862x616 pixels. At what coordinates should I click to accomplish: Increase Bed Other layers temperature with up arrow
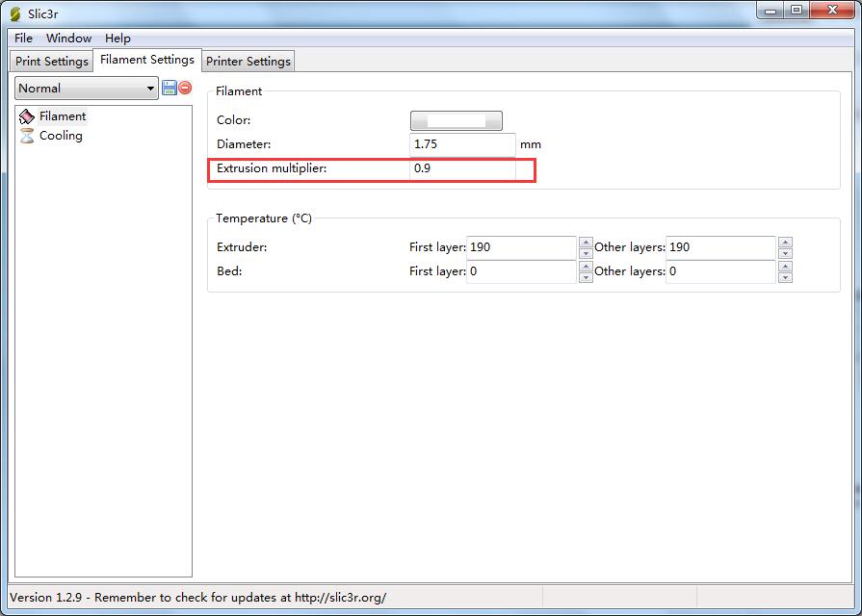coord(786,267)
